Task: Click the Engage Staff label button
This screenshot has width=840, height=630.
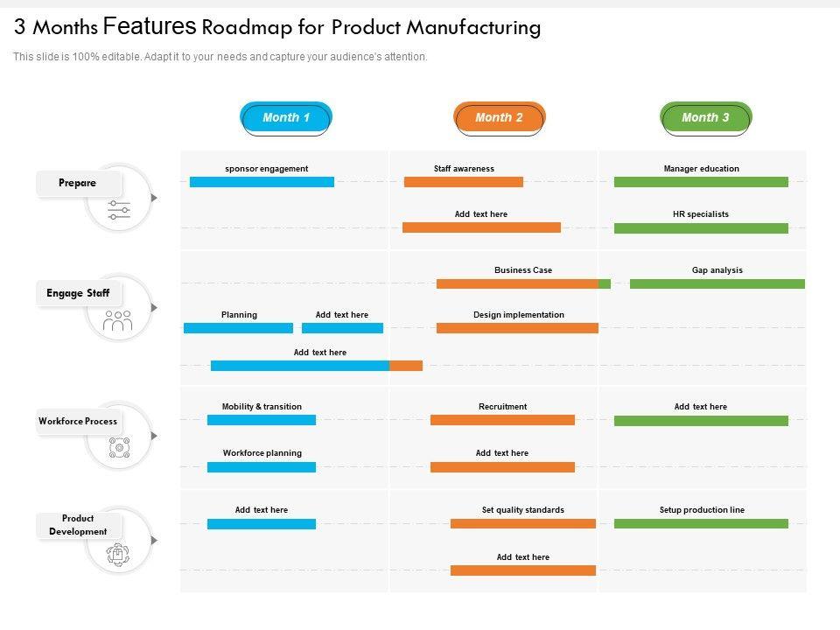Action: coord(79,294)
